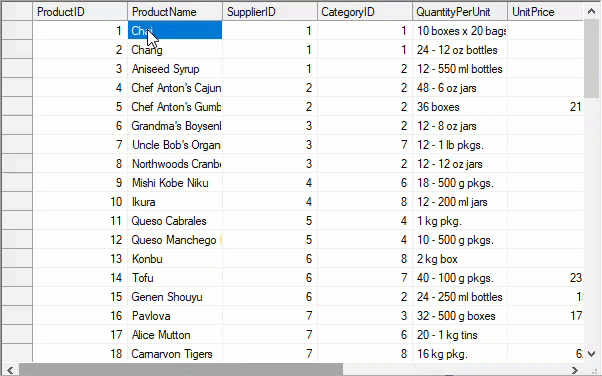Screen dimensions: 602x376
Task: Select the 2 kg box cell
Action: coord(460,258)
